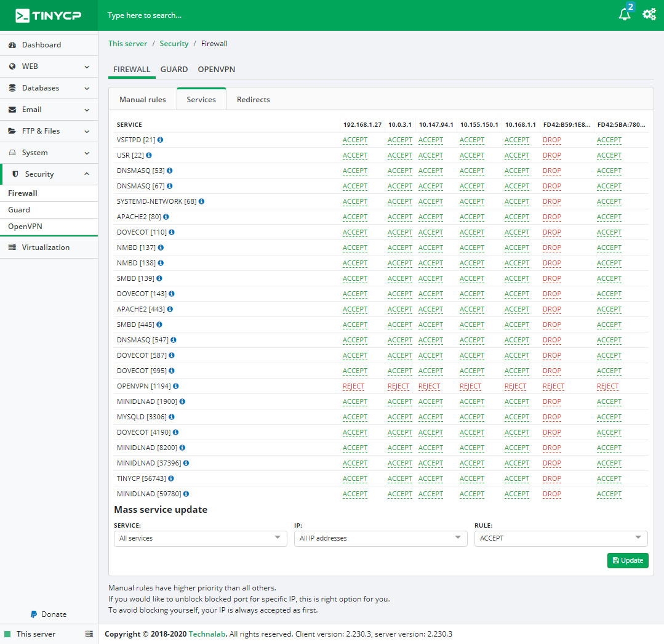
Task: Show info for APACHE2 [80]
Action: click(x=166, y=217)
